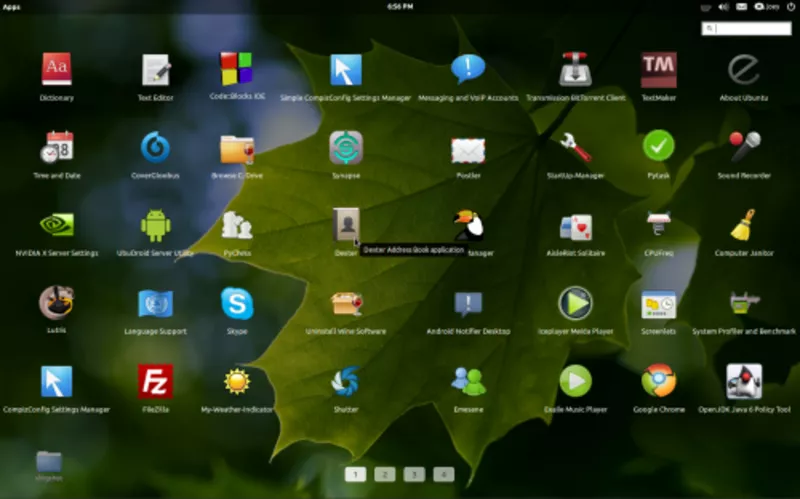The width and height of the screenshot is (800, 499).
Task: Click the clock in the top panel
Action: pyautogui.click(x=400, y=7)
